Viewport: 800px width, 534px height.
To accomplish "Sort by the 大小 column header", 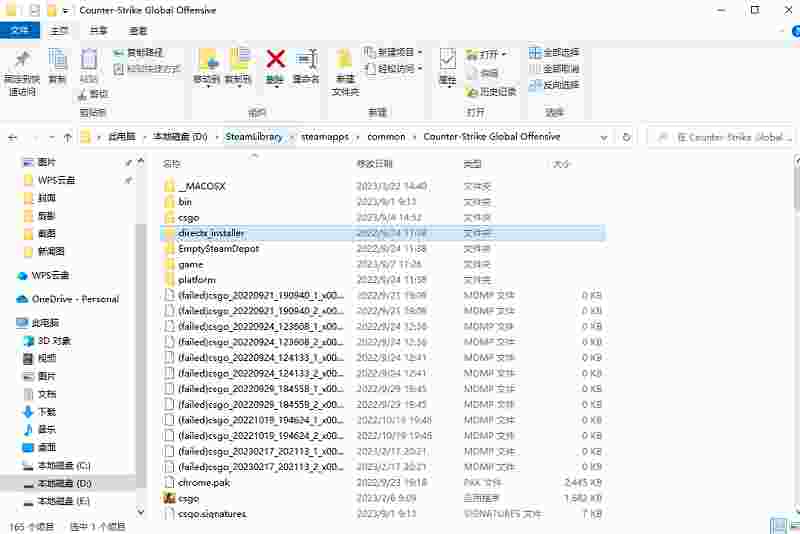I will click(561, 164).
